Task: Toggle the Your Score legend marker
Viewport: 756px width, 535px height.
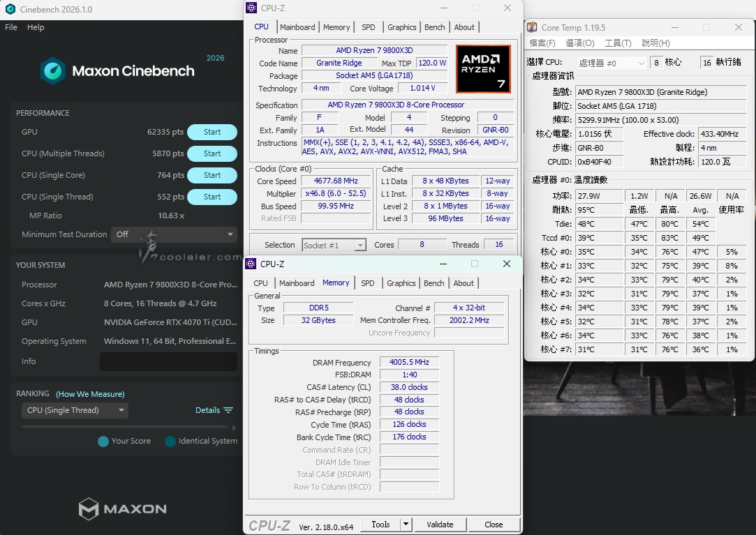Action: [103, 441]
